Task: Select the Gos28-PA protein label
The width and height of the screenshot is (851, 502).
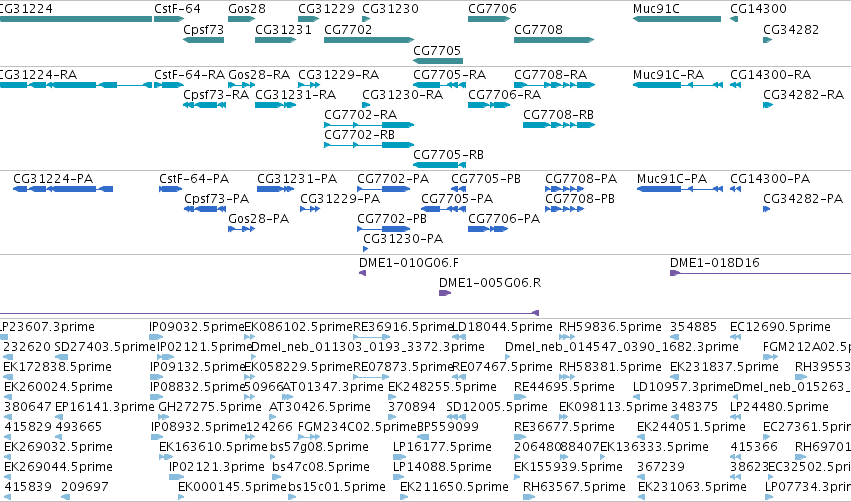Action: (258, 219)
